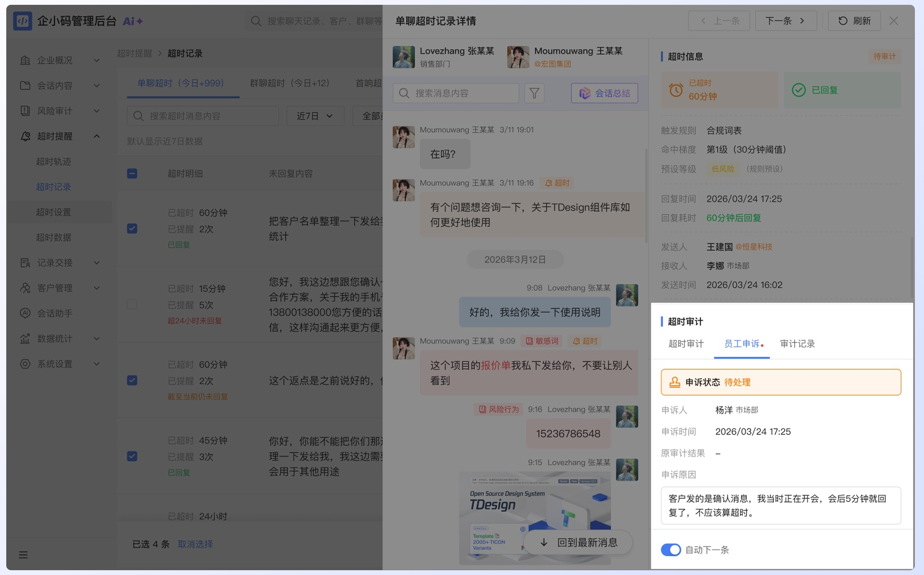The height and width of the screenshot is (575, 924).
Task: Click the 上一条 button
Action: click(x=719, y=21)
